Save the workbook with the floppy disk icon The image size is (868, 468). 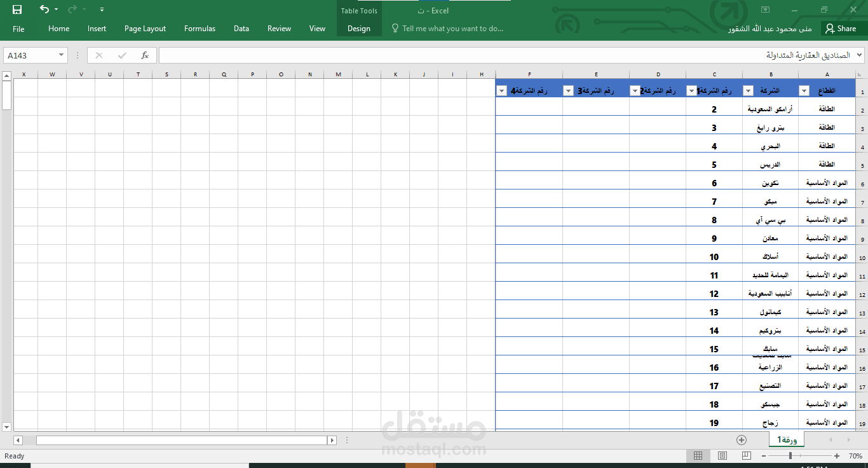click(x=17, y=10)
